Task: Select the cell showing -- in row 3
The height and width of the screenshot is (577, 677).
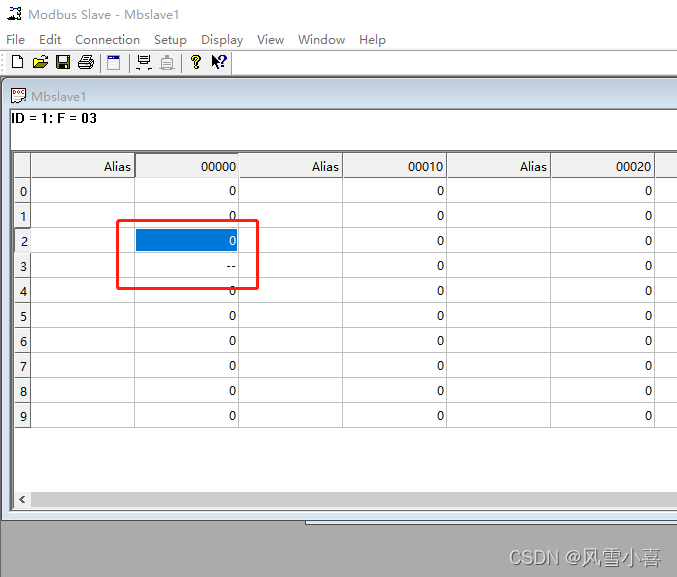Action: click(186, 266)
